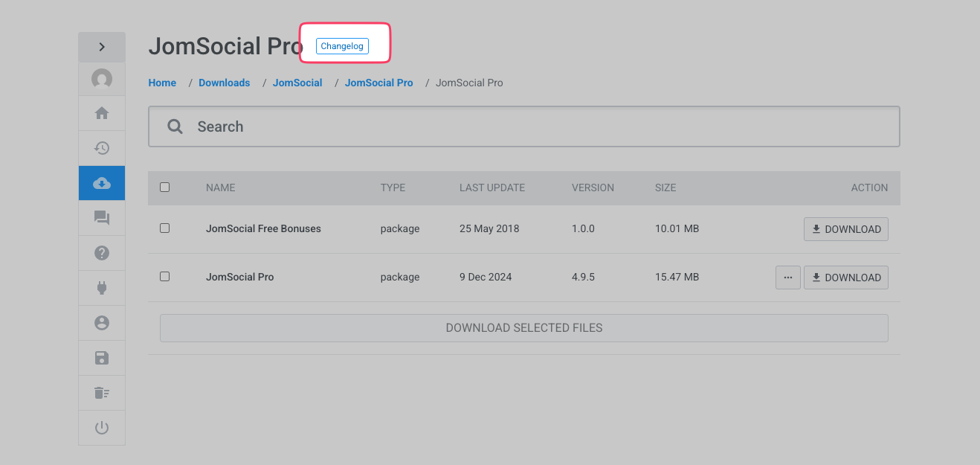Expand the sidebar with the chevron arrow
Screen dimensions: 980x465
[102, 47]
